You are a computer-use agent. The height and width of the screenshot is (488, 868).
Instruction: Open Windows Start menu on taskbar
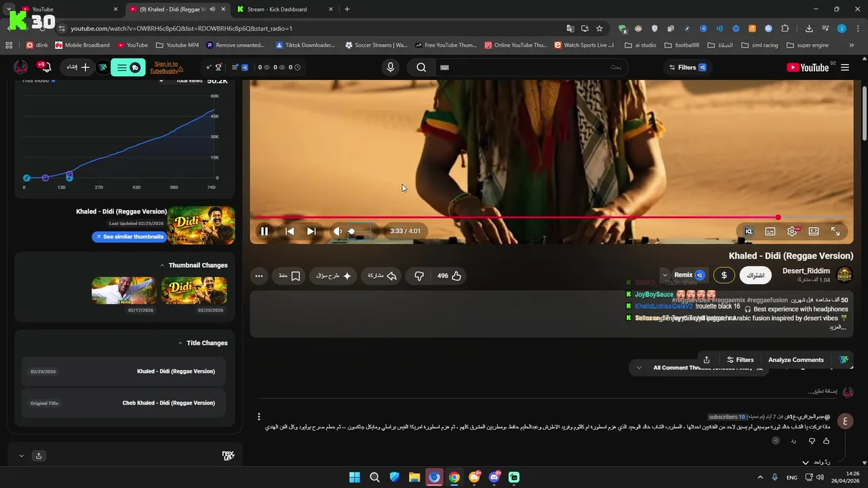[355, 477]
